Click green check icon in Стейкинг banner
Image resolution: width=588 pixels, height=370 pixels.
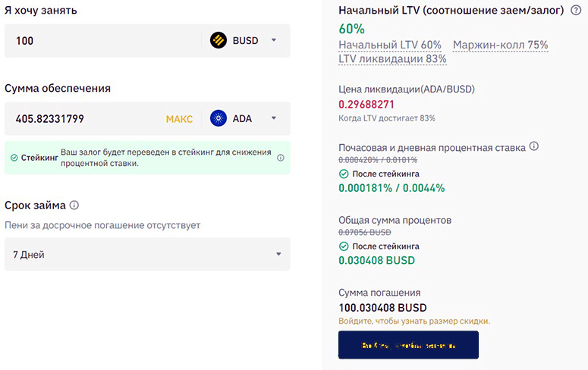(x=14, y=158)
